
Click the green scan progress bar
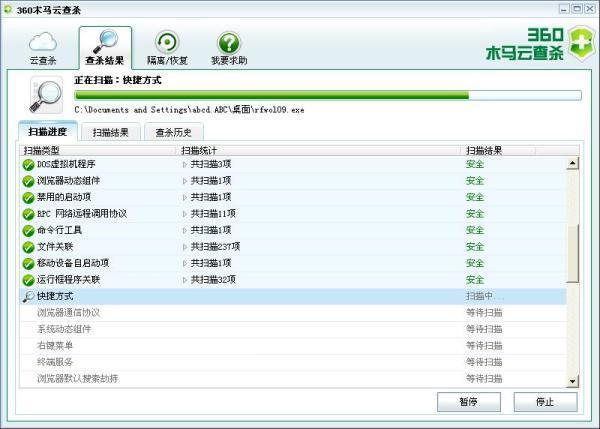point(328,95)
